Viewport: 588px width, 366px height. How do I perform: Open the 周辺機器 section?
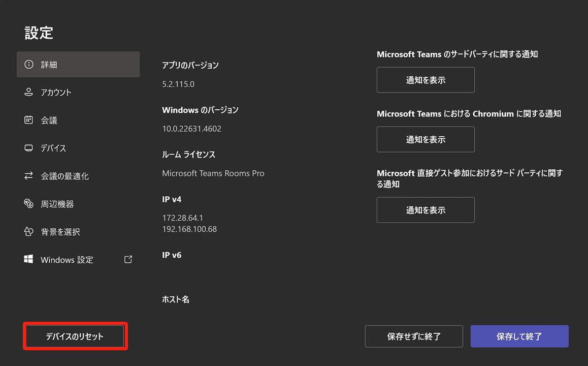point(57,204)
